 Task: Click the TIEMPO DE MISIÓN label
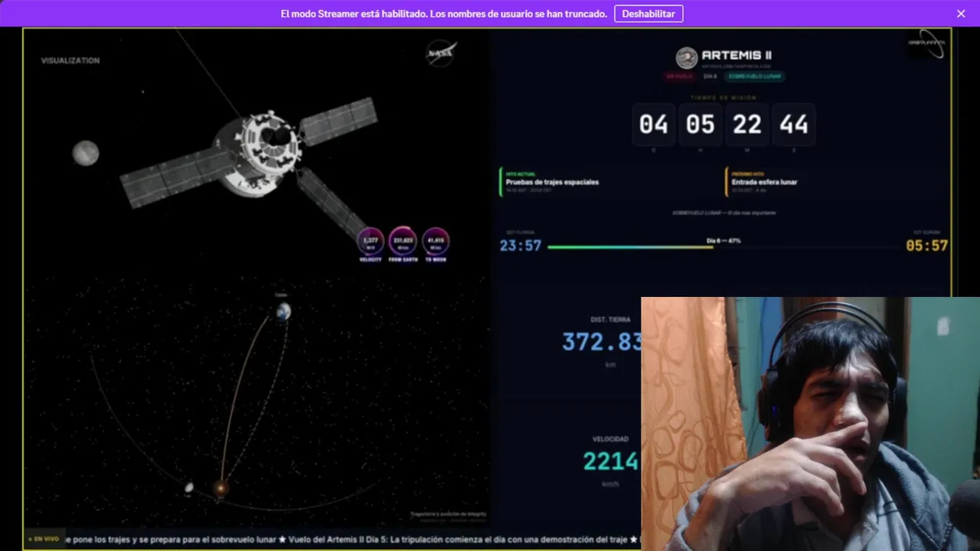coord(724,98)
